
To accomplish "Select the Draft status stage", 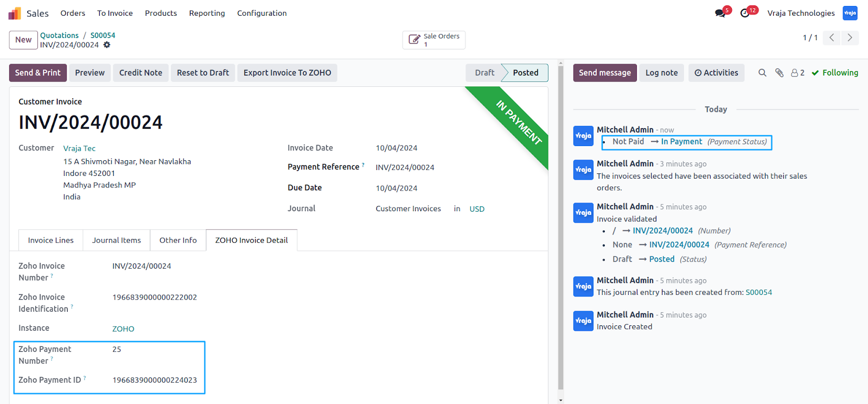I will [484, 73].
